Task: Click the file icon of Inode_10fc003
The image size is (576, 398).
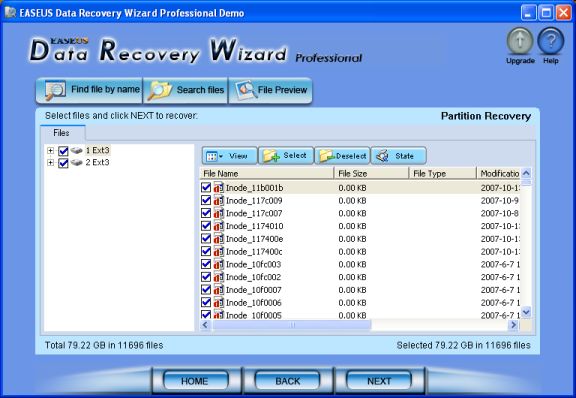Action: click(x=219, y=264)
